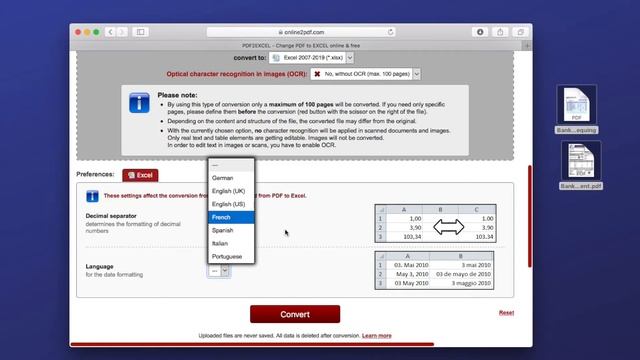
Task: Open the convert to format dropdown
Action: pyautogui.click(x=311, y=58)
